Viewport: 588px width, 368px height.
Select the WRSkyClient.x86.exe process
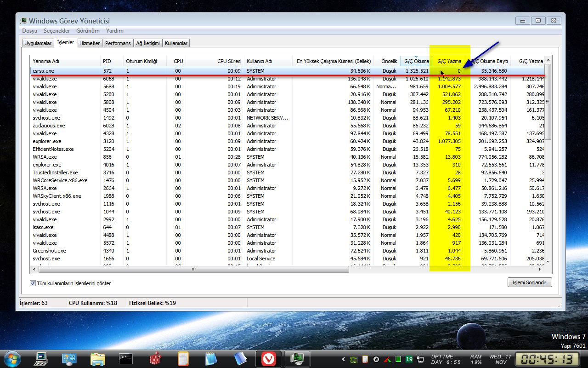[x=287, y=196]
